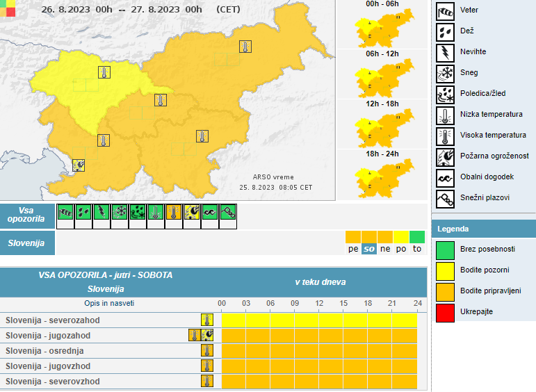Select rain warning icon in Vsa opozorila row
This screenshot has height=392, width=536.
point(83,213)
